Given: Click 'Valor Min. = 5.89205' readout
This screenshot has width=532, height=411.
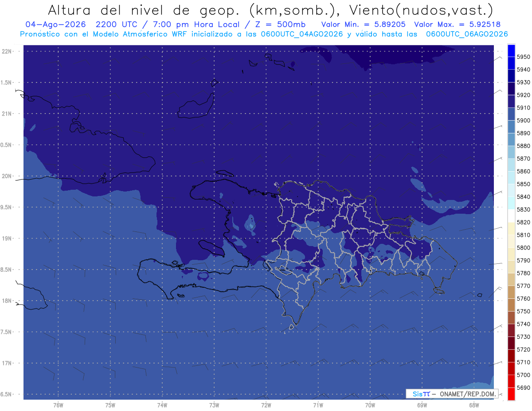Looking at the screenshot, I should 363,24.
